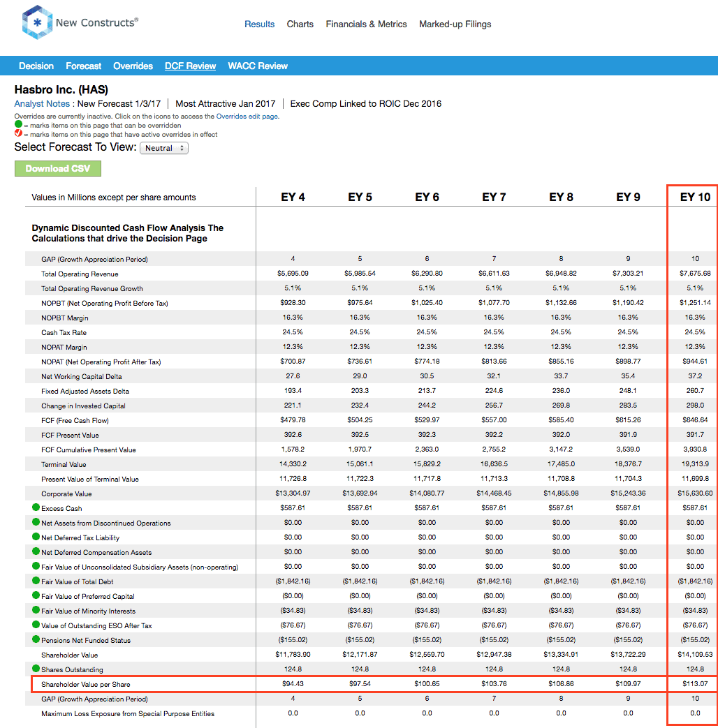Click the Corporate Value row label
This screenshot has width=718, height=728.
pos(66,493)
